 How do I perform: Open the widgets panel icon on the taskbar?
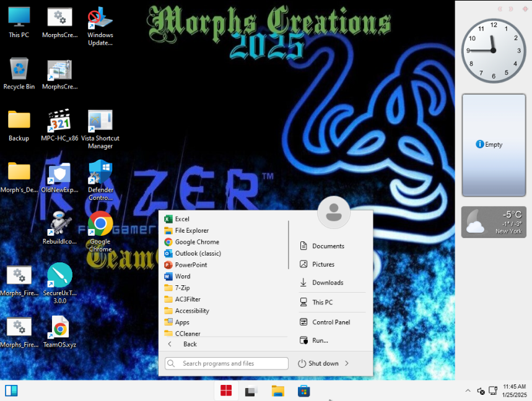pyautogui.click(x=11, y=391)
